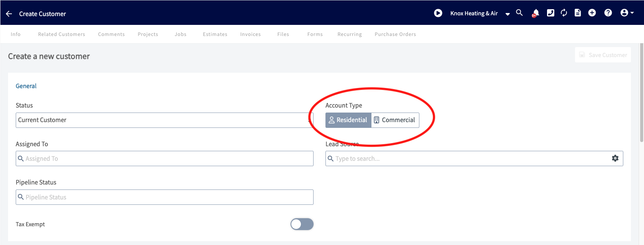
Task: Open notifications bell icon
Action: coord(536,13)
